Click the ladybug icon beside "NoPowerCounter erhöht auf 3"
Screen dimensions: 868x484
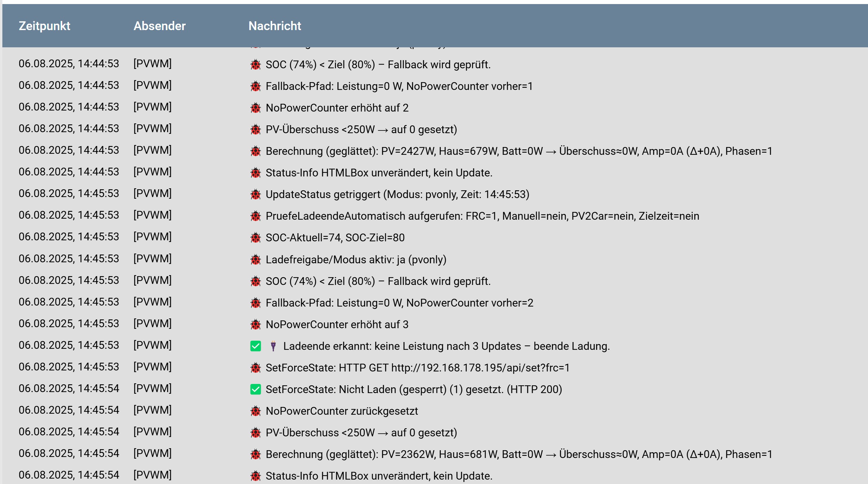[x=256, y=325]
